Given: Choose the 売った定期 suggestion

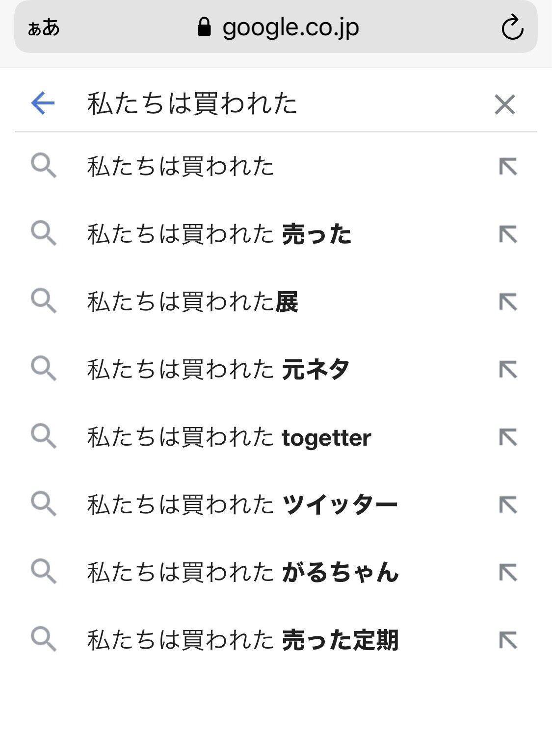Looking at the screenshot, I should click(242, 640).
